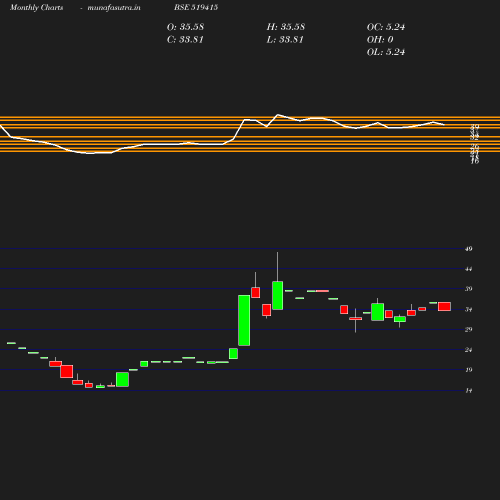This screenshot has width=500, height=500.
Task: Click the 14 price axis label
Action: coord(469,390)
